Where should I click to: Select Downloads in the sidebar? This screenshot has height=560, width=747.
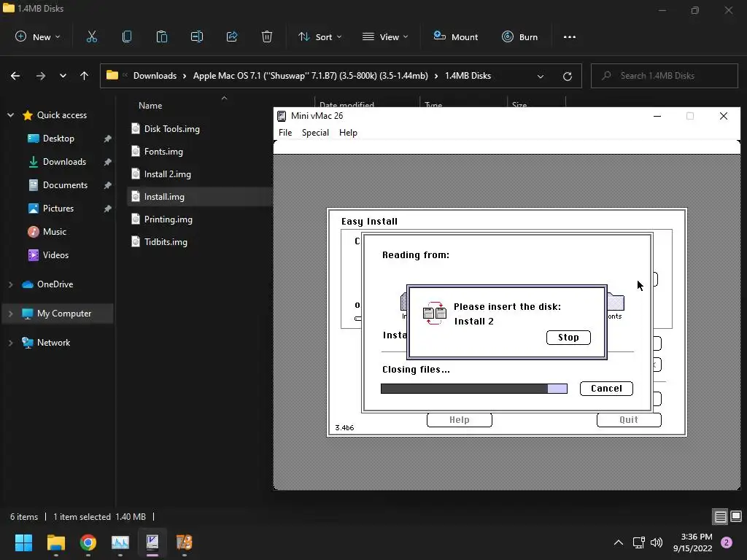coord(64,161)
